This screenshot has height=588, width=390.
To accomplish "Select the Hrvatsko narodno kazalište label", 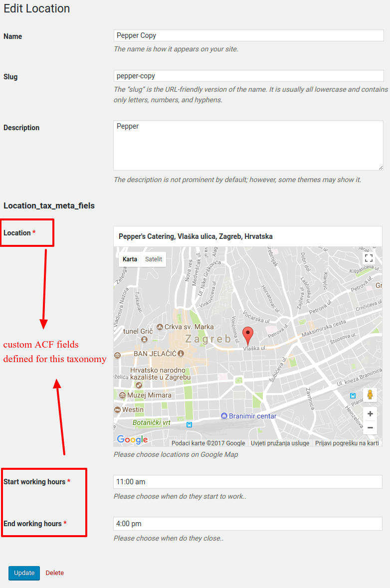I will pos(160,374).
